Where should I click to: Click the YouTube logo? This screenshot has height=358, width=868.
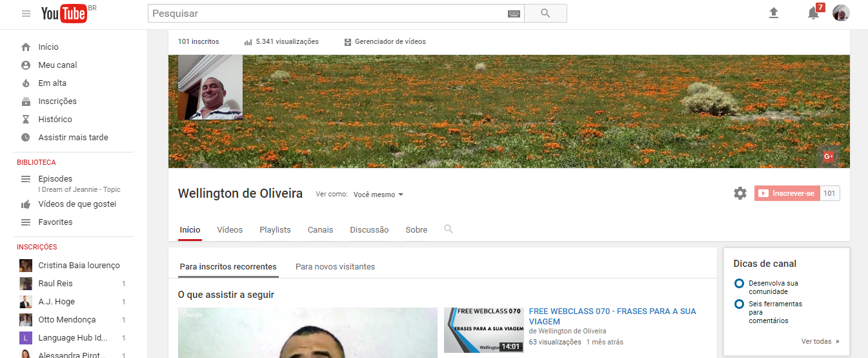coord(64,14)
